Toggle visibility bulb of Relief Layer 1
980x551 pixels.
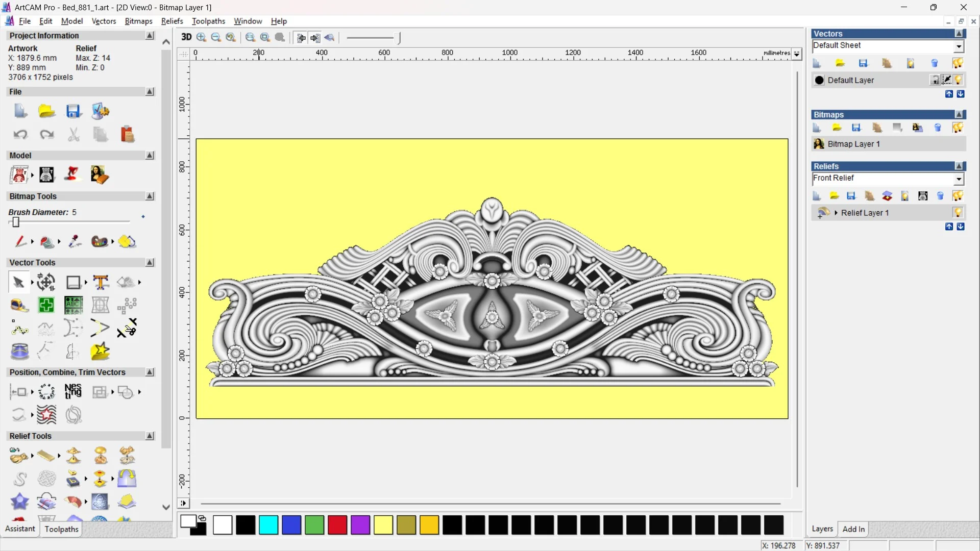point(958,213)
